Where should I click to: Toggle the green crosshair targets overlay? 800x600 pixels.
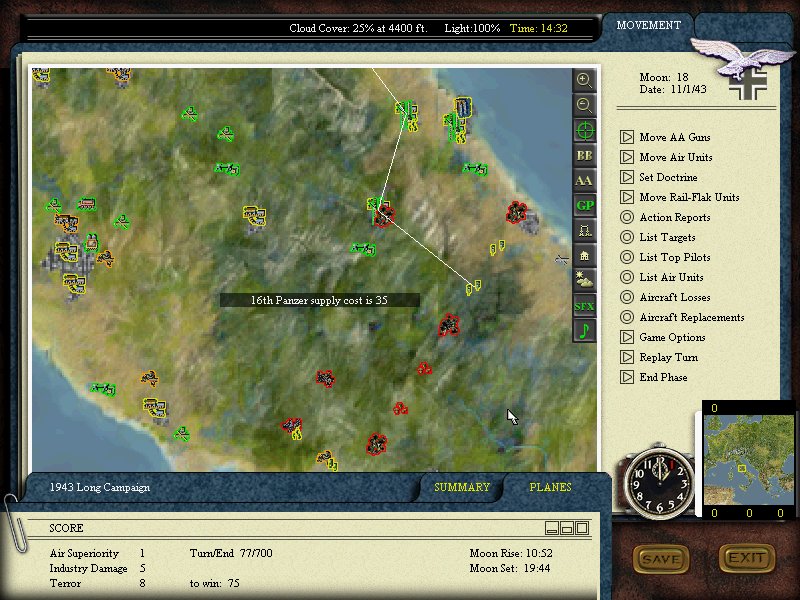click(584, 130)
